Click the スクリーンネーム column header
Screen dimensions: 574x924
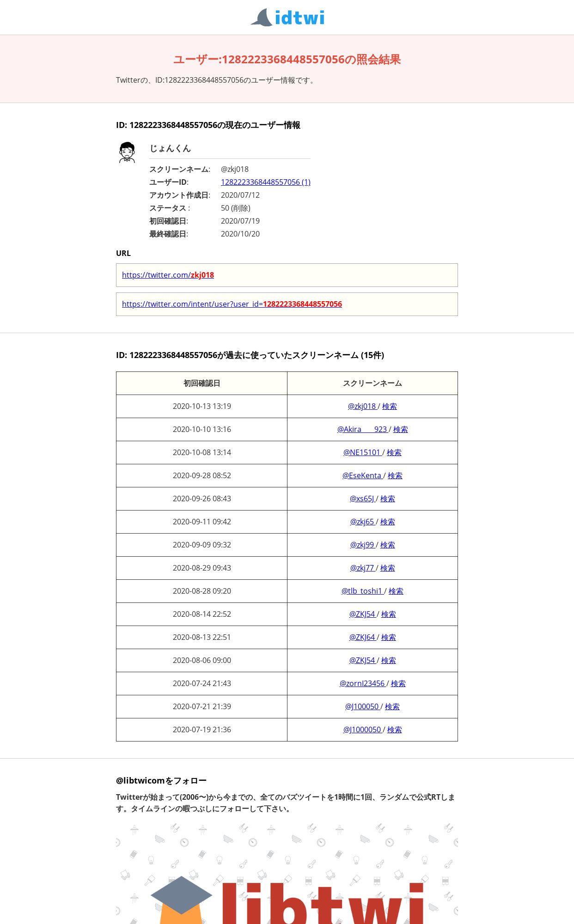coord(372,383)
